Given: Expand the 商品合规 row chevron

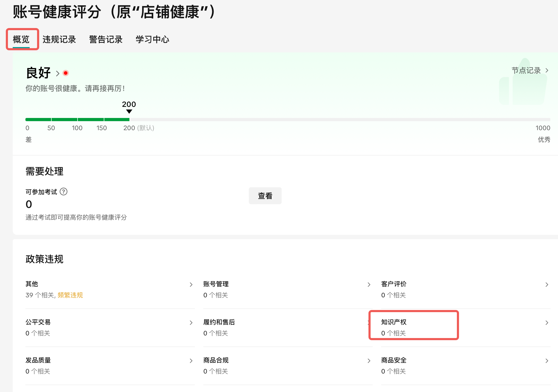Looking at the screenshot, I should pyautogui.click(x=369, y=361).
